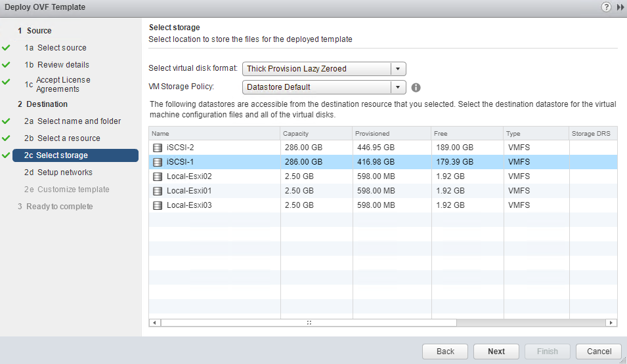Click the horizontal scrollbar left arrow
627x364 pixels.
[x=155, y=323]
